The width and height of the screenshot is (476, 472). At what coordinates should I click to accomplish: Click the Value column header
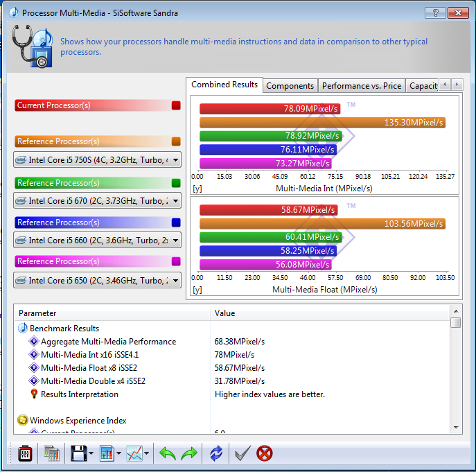point(330,313)
